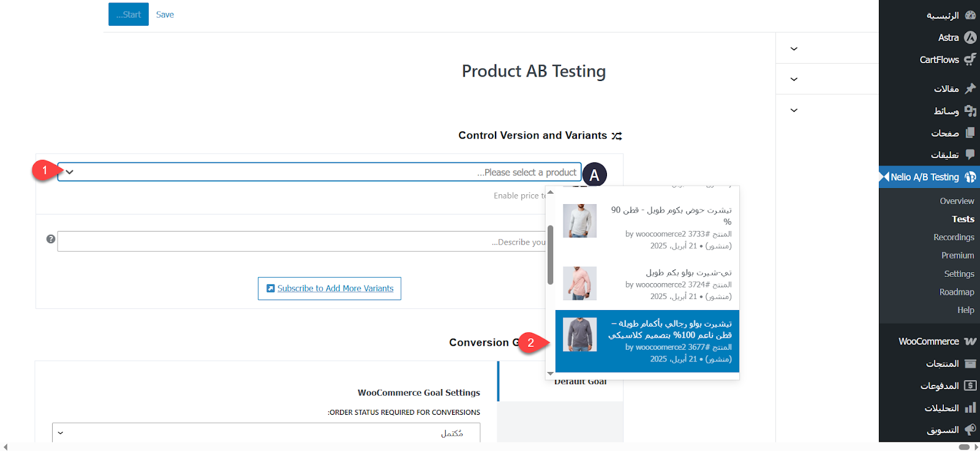
Task: Open Recordings submenu item
Action: click(x=954, y=237)
